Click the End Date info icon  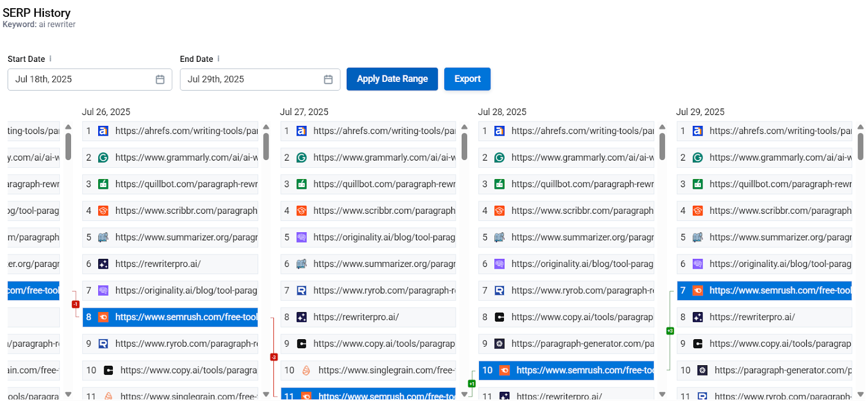coord(219,59)
